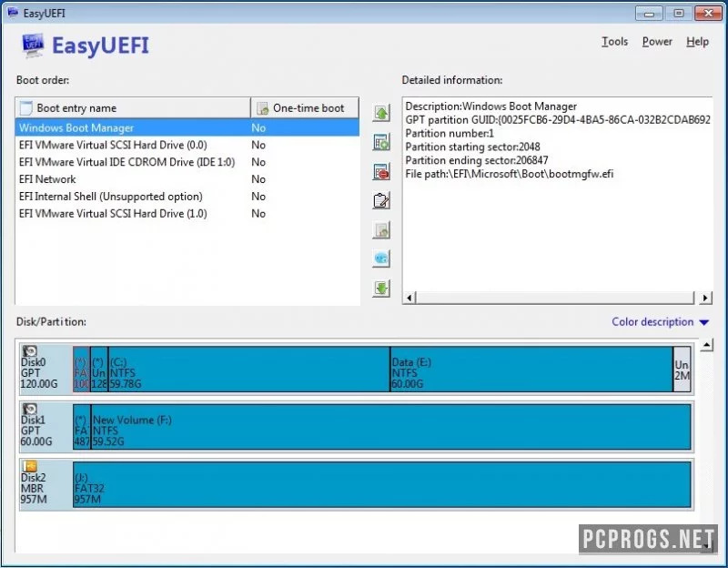Click the blue backup boot entry icon
The width and height of the screenshot is (728, 568).
coord(381,259)
